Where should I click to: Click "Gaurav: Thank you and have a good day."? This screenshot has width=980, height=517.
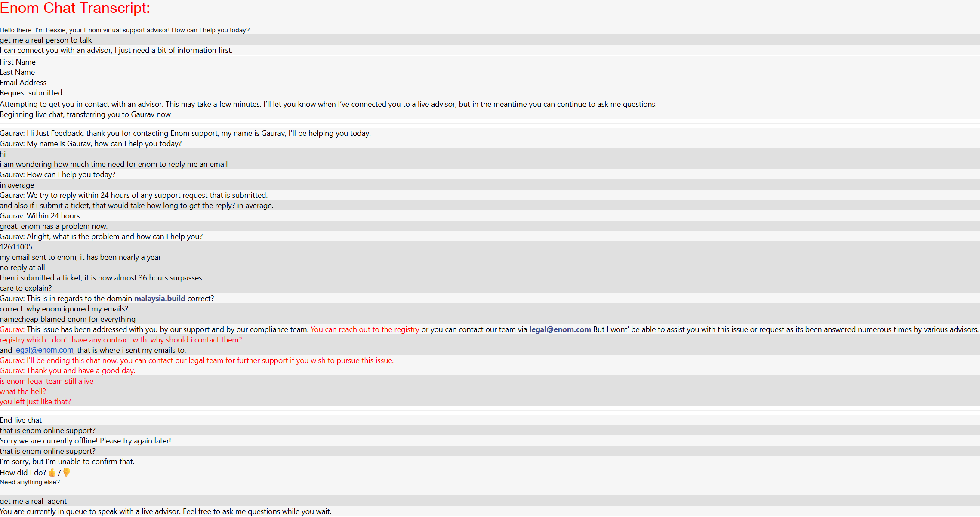point(68,371)
